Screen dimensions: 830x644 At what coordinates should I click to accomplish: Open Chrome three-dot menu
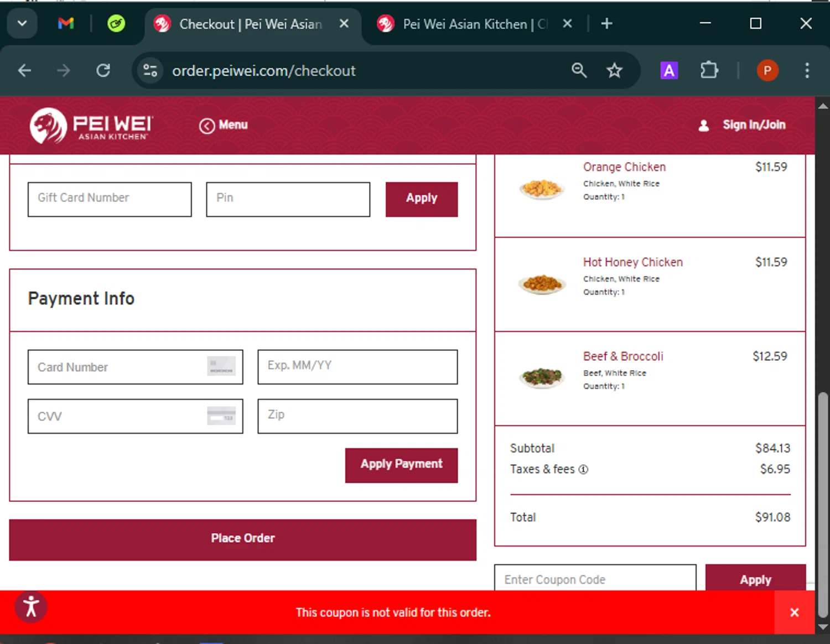(x=807, y=70)
